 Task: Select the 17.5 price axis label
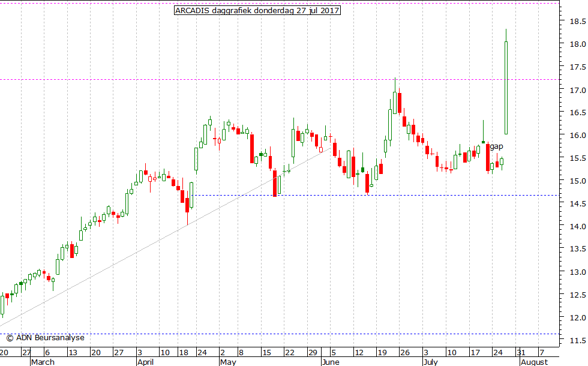pos(578,67)
